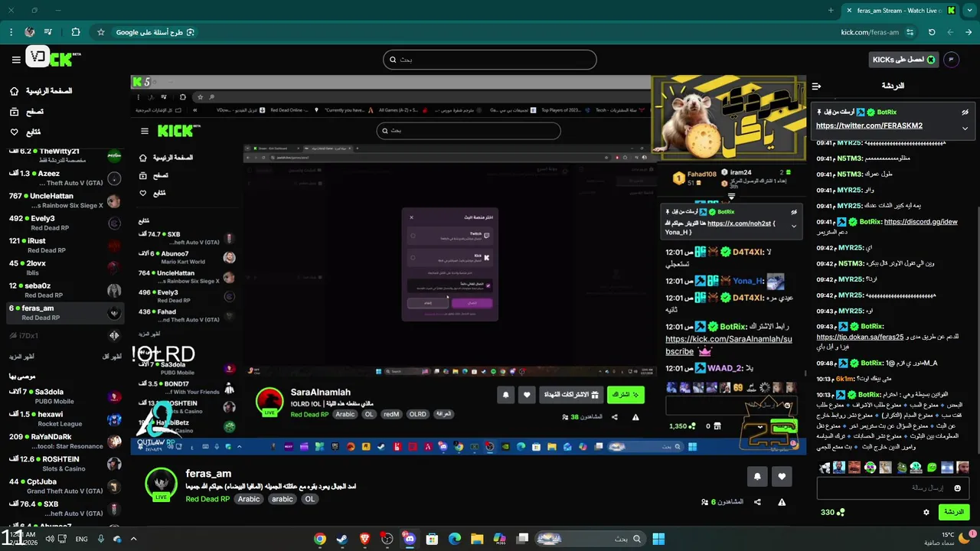Viewport: 980px width, 551px height.
Task: Reload the page in browser
Action: tap(932, 32)
